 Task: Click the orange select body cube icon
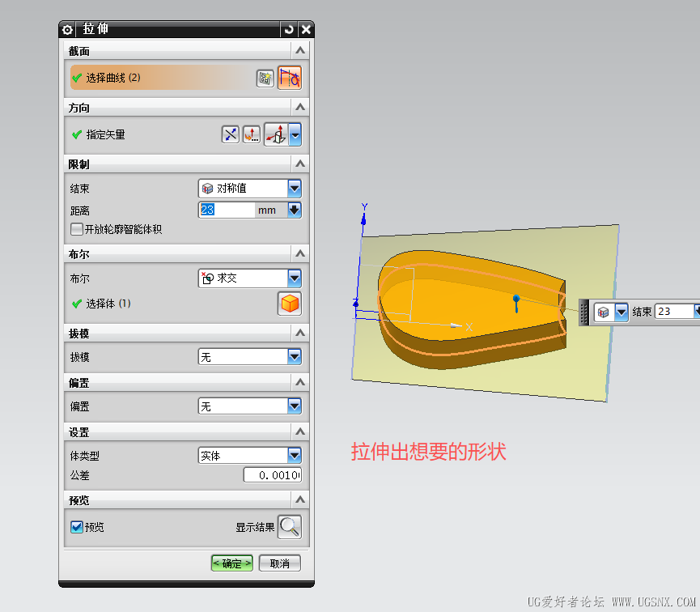coord(289,304)
